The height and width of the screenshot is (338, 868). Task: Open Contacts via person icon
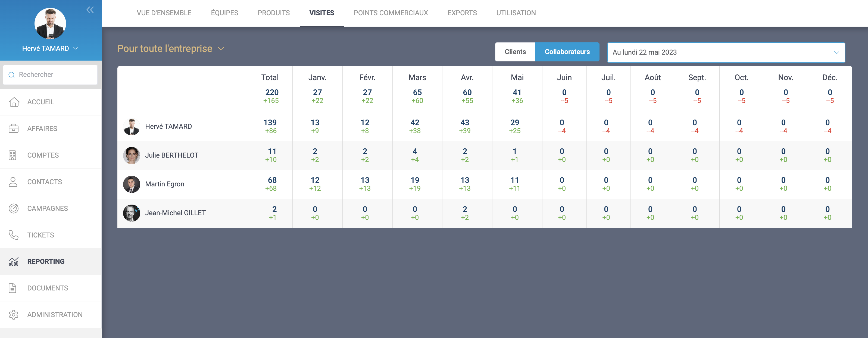pos(13,182)
